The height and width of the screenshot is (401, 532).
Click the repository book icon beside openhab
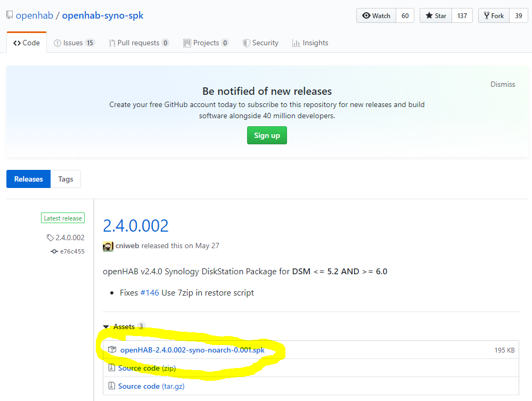pyautogui.click(x=10, y=15)
